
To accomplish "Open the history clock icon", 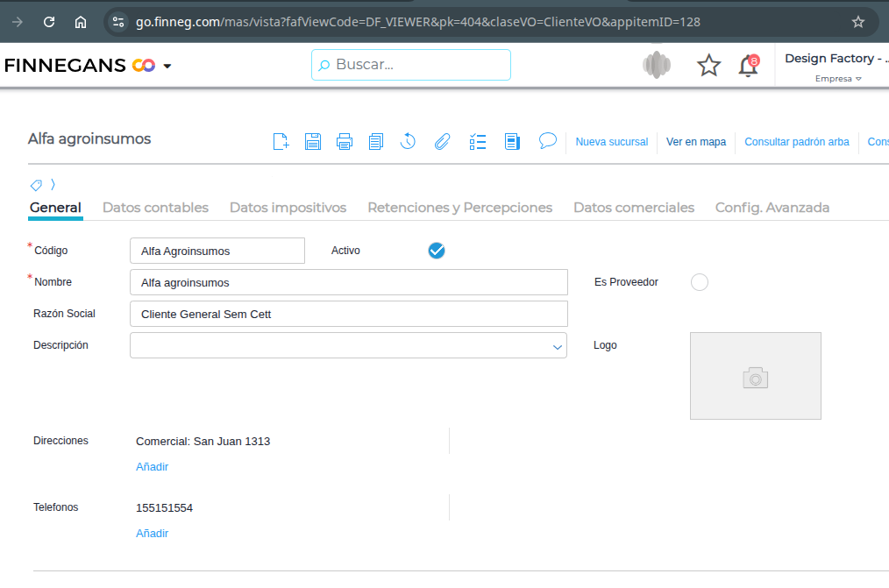I will (x=408, y=141).
